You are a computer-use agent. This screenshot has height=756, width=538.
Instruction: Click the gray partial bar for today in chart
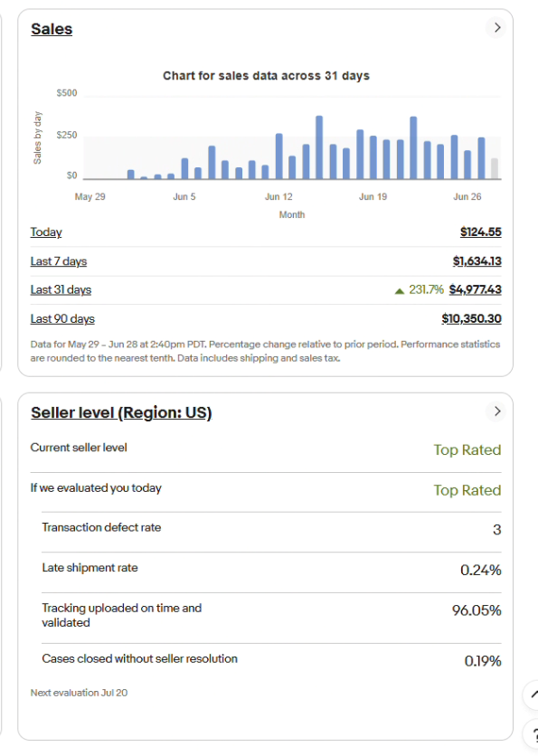click(494, 169)
